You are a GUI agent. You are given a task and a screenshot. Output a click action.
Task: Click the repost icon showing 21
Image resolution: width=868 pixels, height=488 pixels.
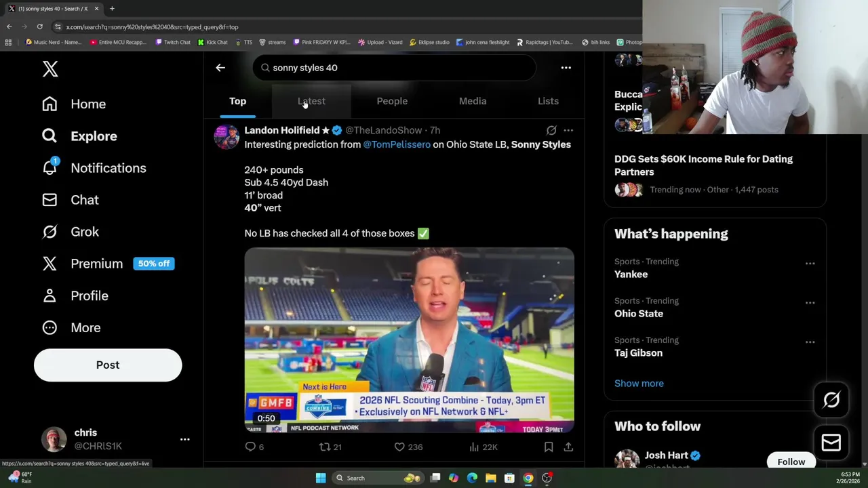[325, 447]
